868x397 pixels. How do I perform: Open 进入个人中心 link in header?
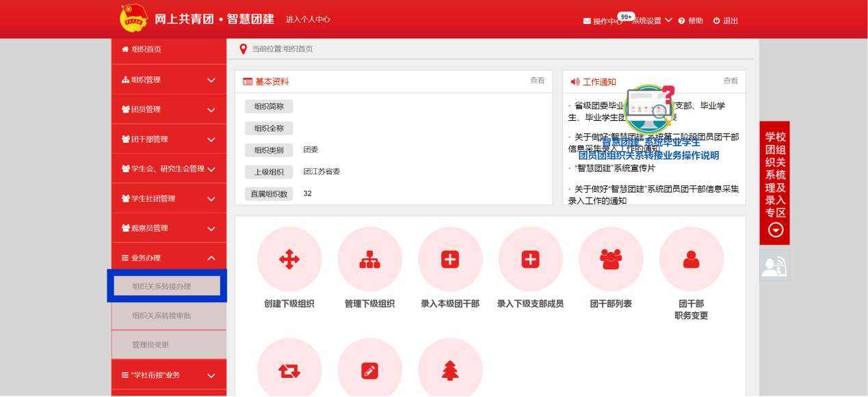pyautogui.click(x=308, y=19)
